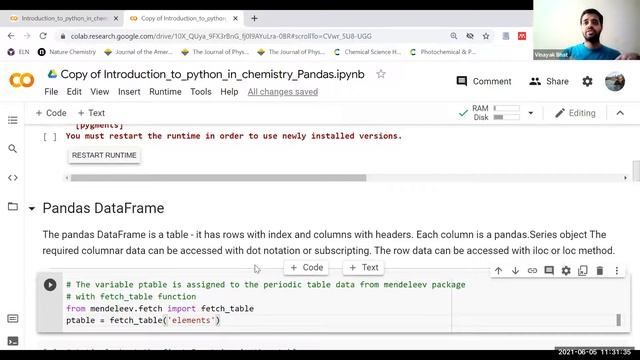This screenshot has height=360, width=640.
Task: Open the ELN bookmark
Action: (x=19, y=52)
